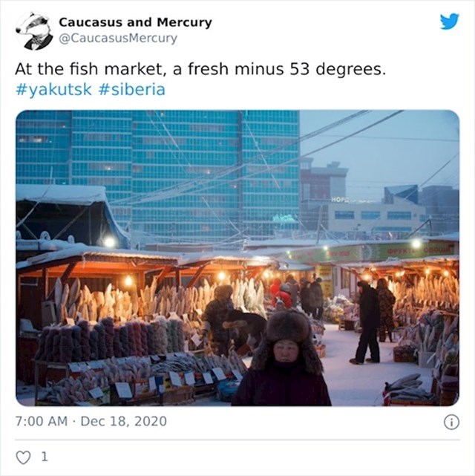Follow the #siberia hashtag
Image resolution: width=475 pixels, height=476 pixels.
coord(132,89)
